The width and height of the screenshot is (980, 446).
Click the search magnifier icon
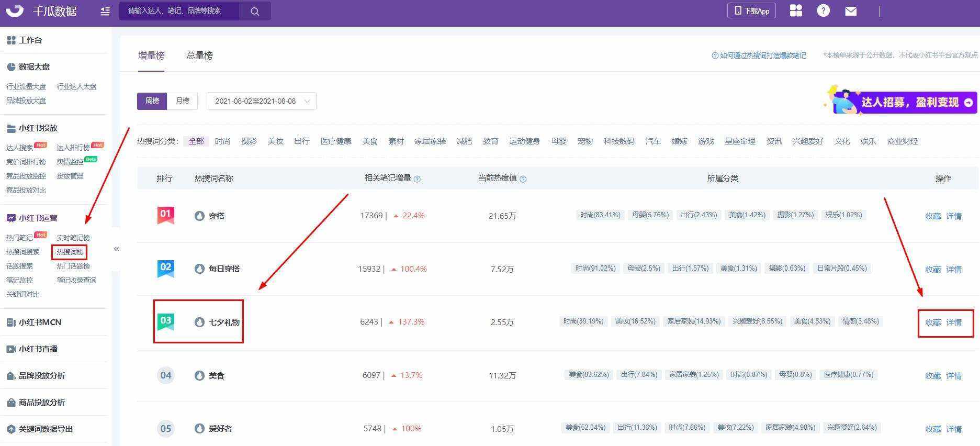click(x=255, y=11)
